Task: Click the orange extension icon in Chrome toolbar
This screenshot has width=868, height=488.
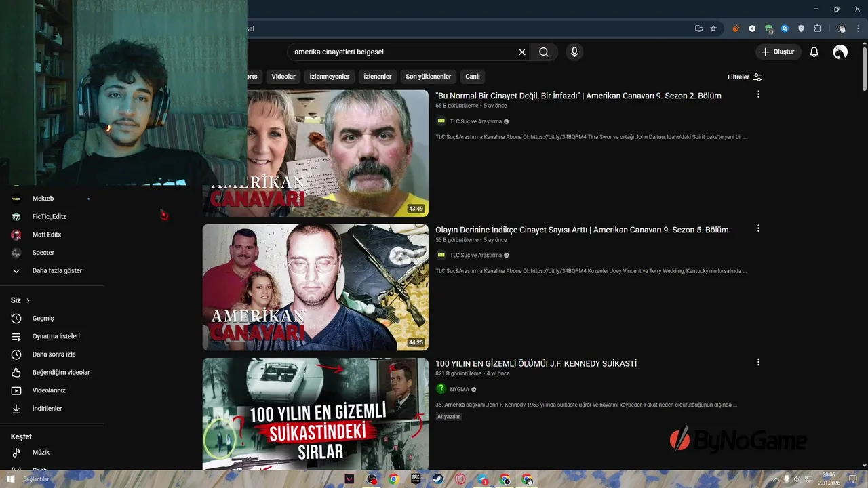Action: point(736,28)
